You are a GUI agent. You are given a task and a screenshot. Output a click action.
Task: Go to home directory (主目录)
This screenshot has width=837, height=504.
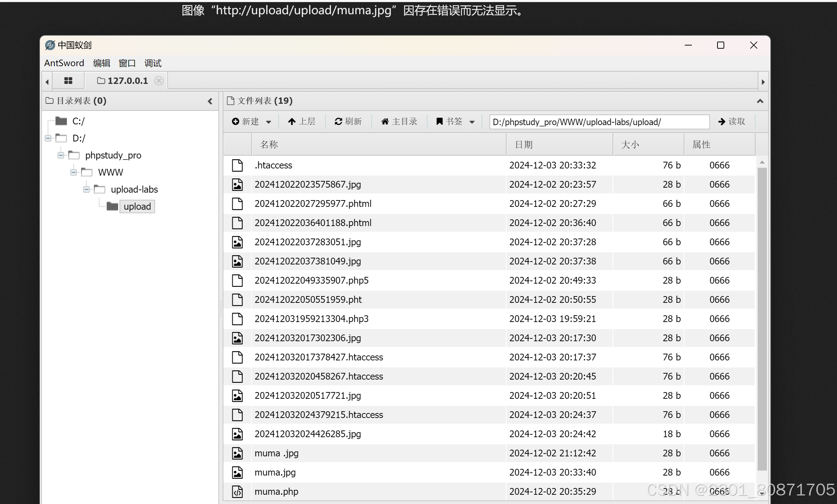coord(399,122)
